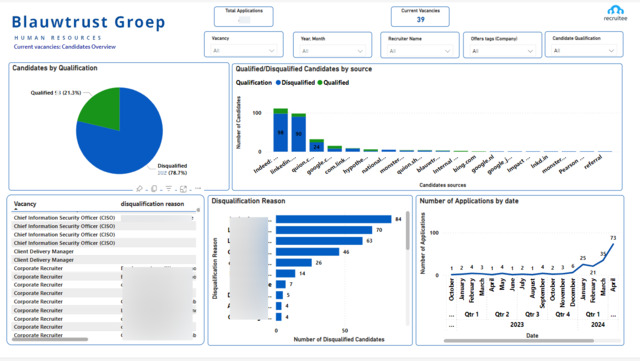Select the Indeed source bar
The image size is (640, 361).
280,131
